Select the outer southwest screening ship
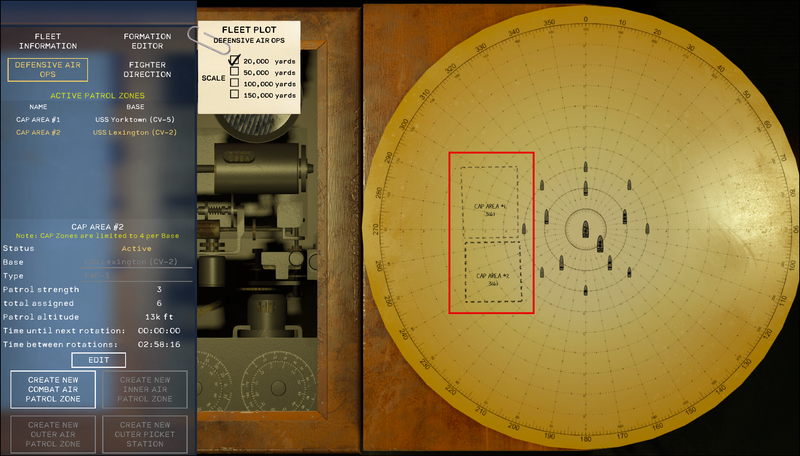 [542, 272]
